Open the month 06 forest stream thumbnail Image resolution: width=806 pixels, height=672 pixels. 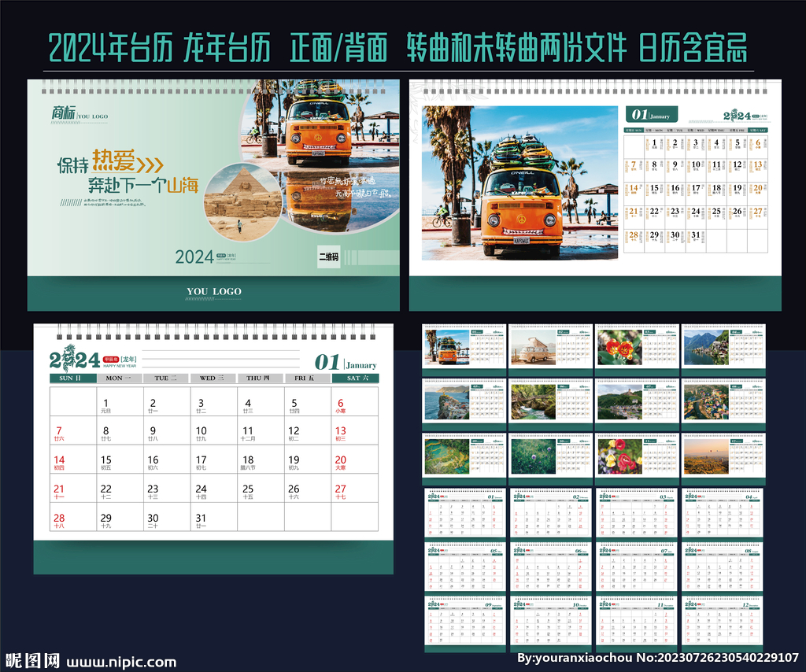[x=533, y=402]
